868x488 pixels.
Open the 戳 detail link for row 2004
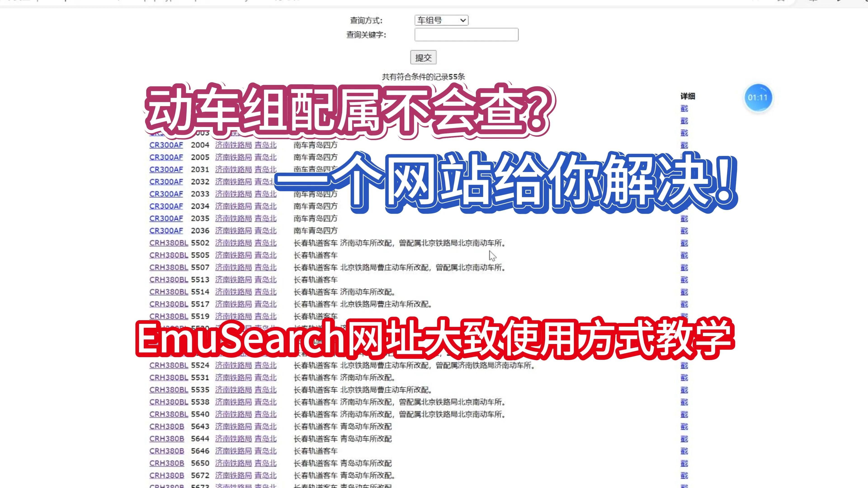point(684,145)
